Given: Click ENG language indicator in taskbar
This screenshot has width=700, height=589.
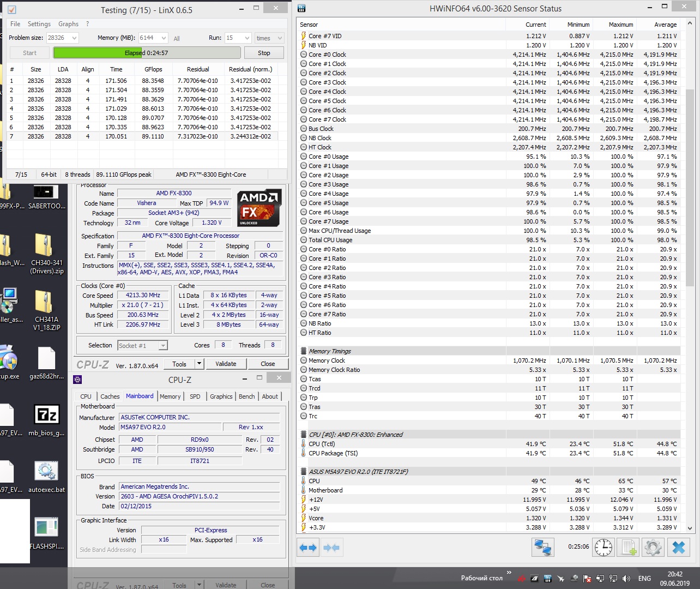Looking at the screenshot, I should pos(644,579).
